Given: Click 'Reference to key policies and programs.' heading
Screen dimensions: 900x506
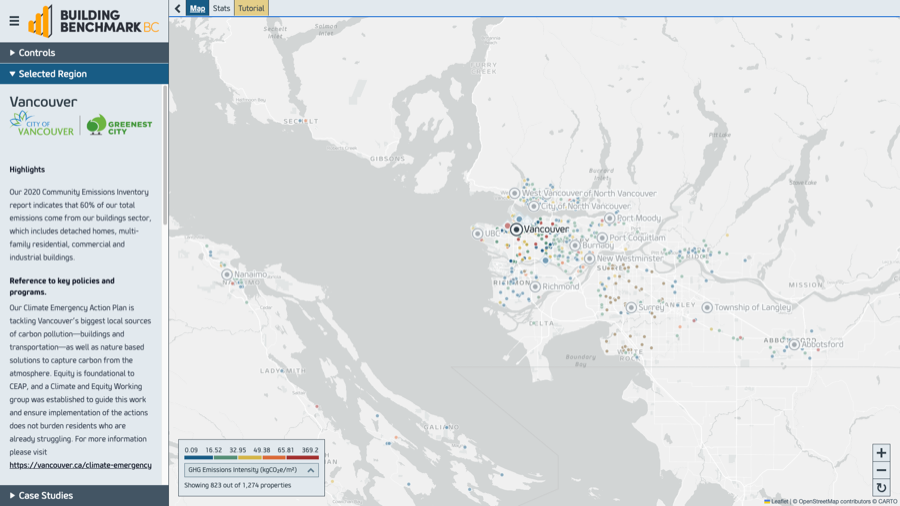Looking at the screenshot, I should tap(62, 286).
